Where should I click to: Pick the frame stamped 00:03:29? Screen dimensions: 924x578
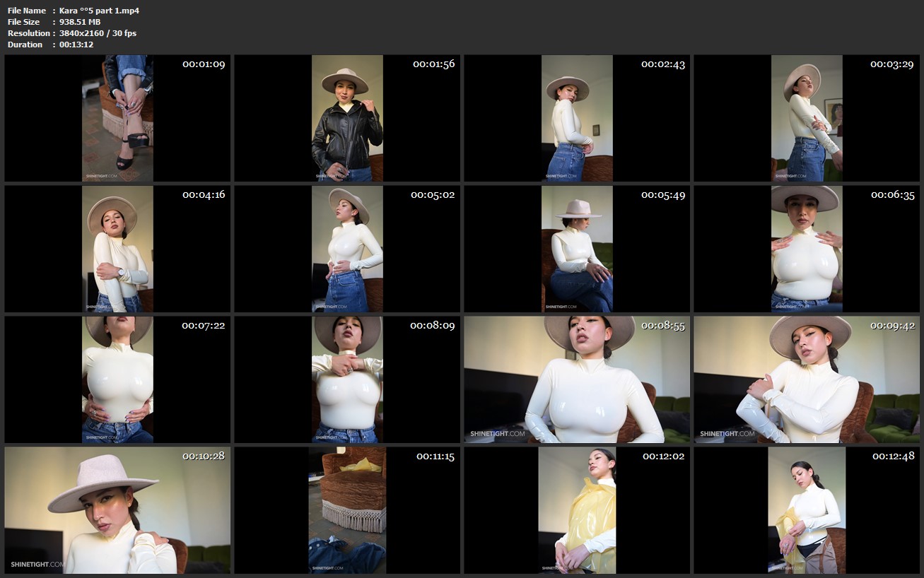click(807, 119)
